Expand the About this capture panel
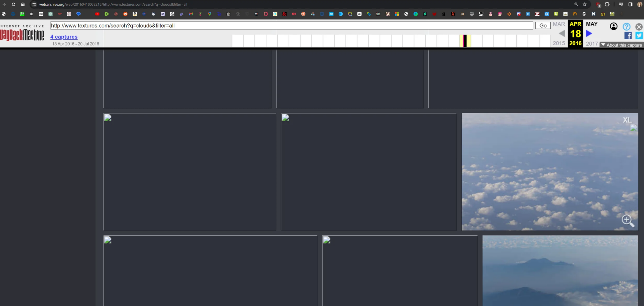This screenshot has height=306, width=644. (x=621, y=45)
